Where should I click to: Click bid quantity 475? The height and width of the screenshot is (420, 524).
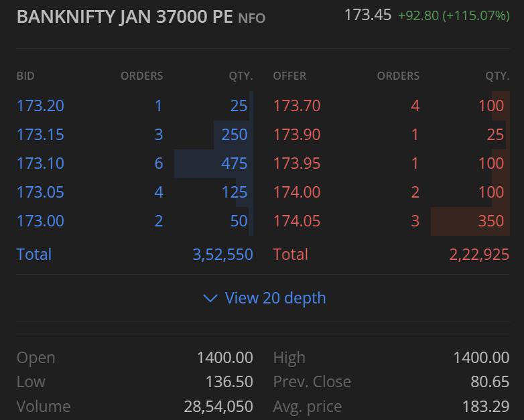coord(235,163)
